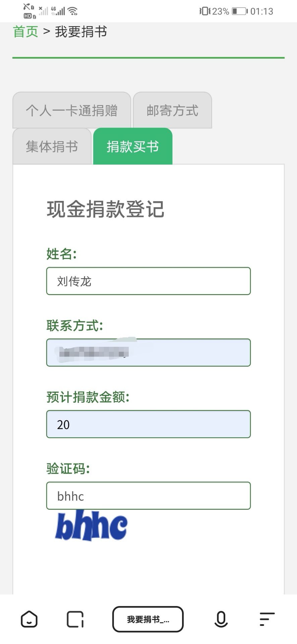Switch to 邮寄方式 tab
Viewport: 297px width, 644px height.
pyautogui.click(x=172, y=110)
